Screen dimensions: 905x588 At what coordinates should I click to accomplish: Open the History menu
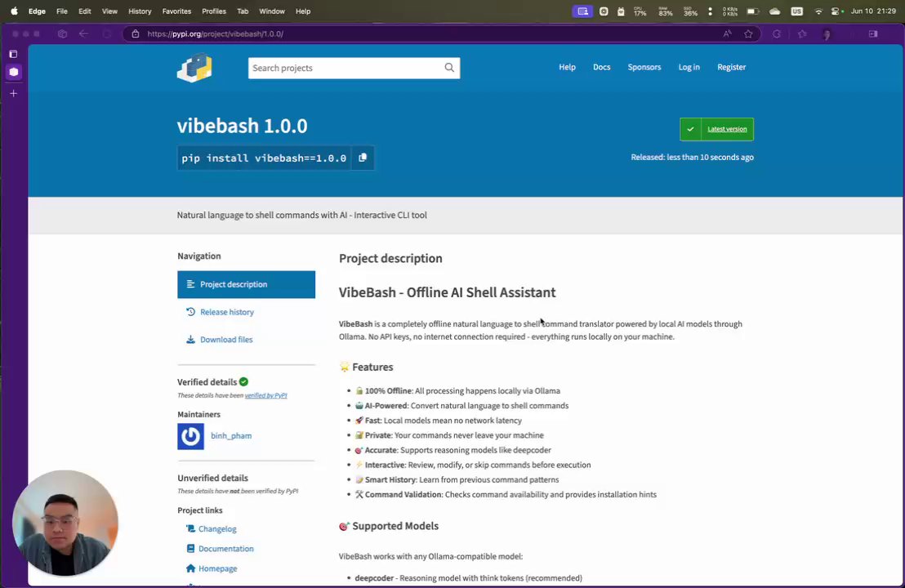pos(140,11)
